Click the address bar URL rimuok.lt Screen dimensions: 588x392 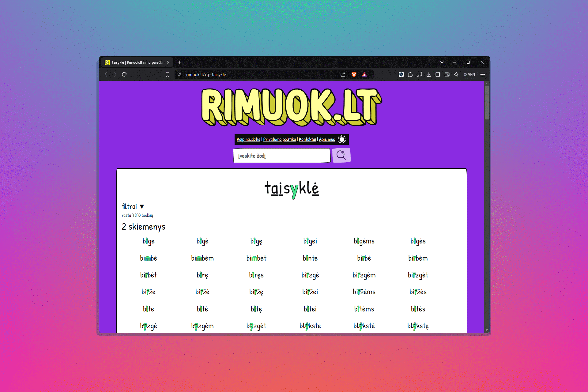pyautogui.click(x=206, y=74)
